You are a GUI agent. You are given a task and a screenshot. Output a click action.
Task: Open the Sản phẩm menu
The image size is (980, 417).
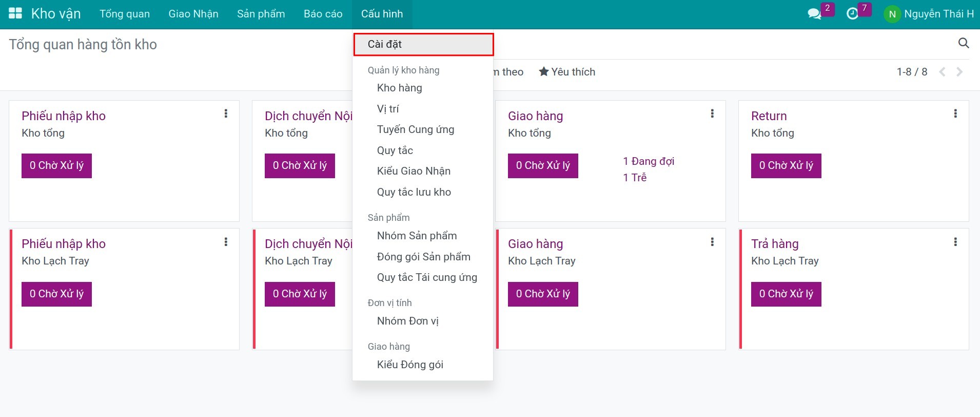[x=261, y=14]
